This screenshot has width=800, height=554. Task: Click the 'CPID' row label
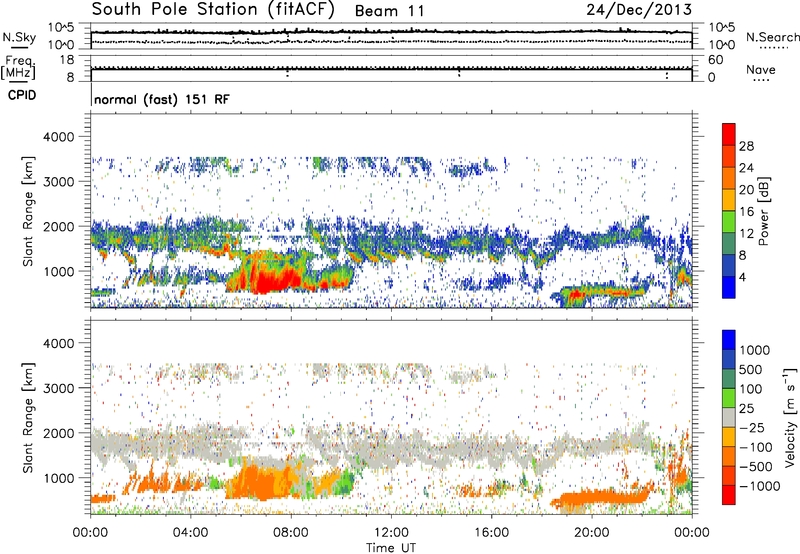(x=22, y=95)
